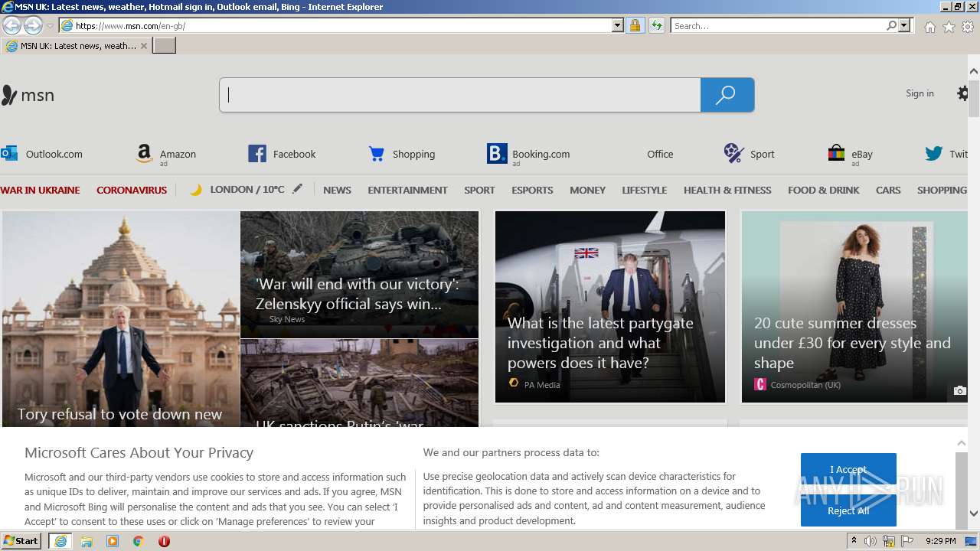Open LIFESTYLE menu item
This screenshot has height=551, width=980.
[x=644, y=190]
